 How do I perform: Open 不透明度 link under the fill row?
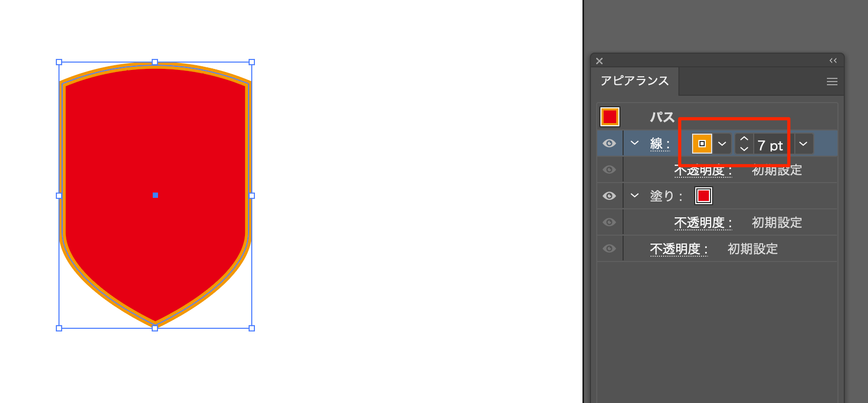pyautogui.click(x=703, y=223)
